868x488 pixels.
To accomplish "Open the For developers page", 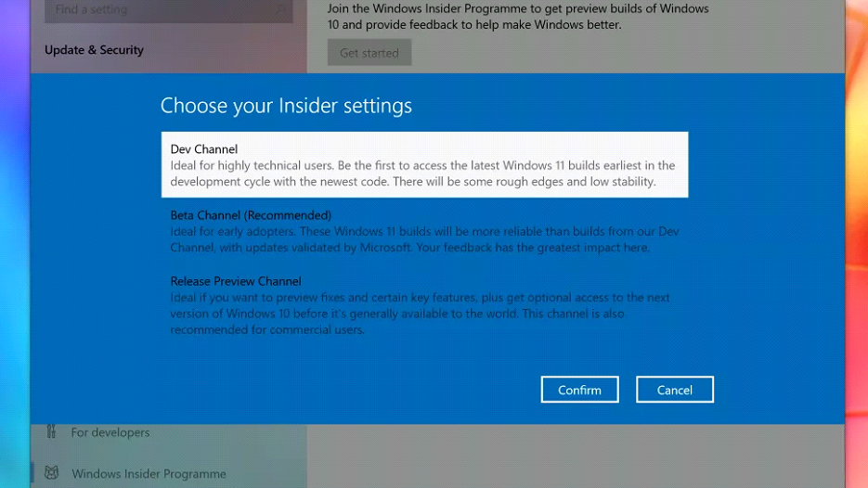I will pos(168,432).
